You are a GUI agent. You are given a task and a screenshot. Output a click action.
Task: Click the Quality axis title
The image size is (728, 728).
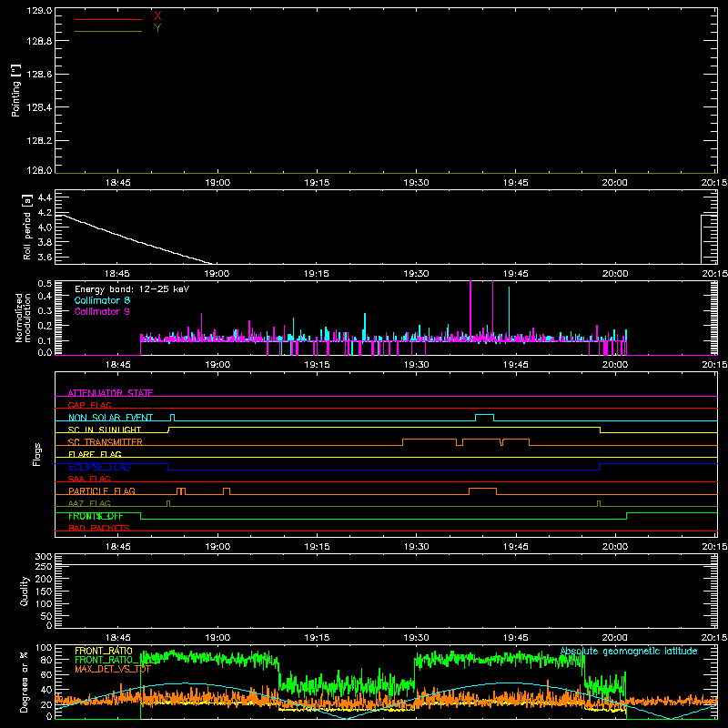(25, 591)
